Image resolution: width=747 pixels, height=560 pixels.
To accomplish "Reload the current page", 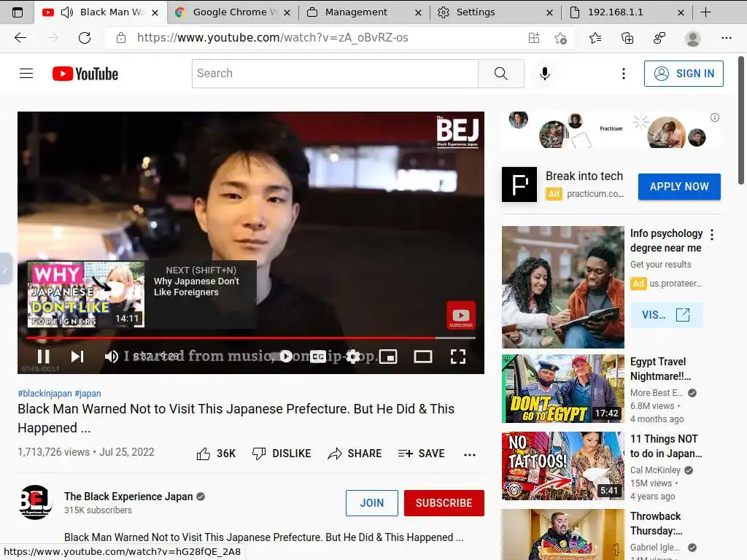I will point(85,38).
